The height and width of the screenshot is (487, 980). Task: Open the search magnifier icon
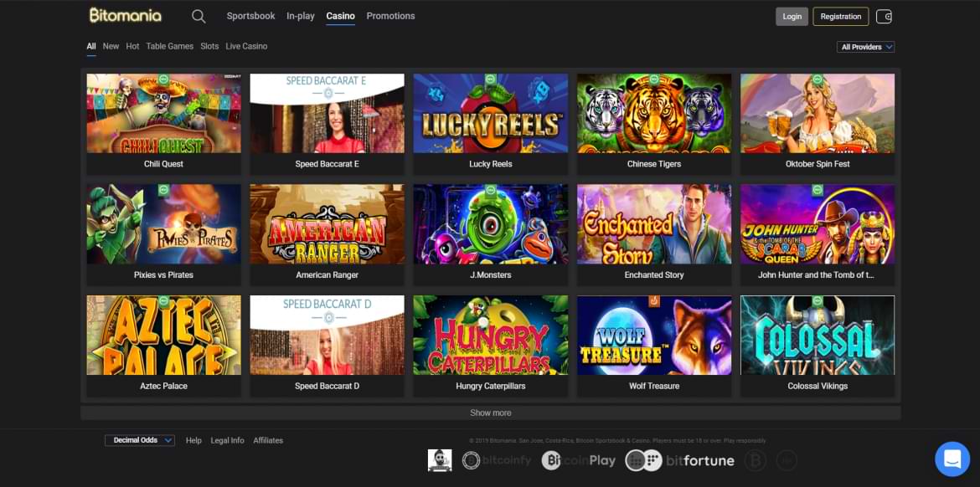199,16
